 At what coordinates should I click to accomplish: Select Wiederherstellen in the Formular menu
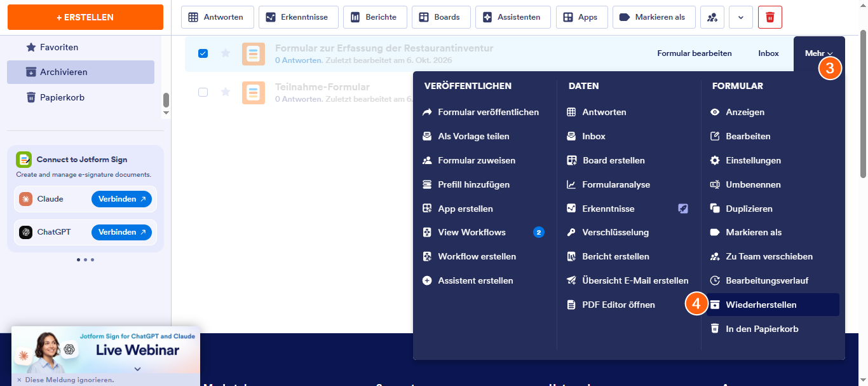coord(773,305)
